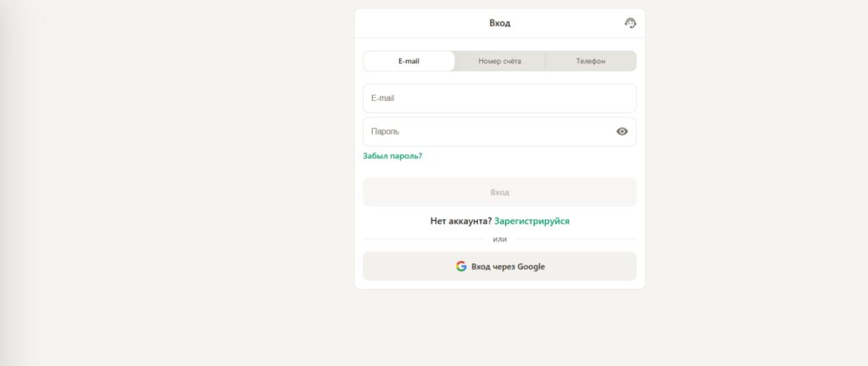Open the Забыл пароль? link
Screen dimensions: 868x366
pos(392,156)
